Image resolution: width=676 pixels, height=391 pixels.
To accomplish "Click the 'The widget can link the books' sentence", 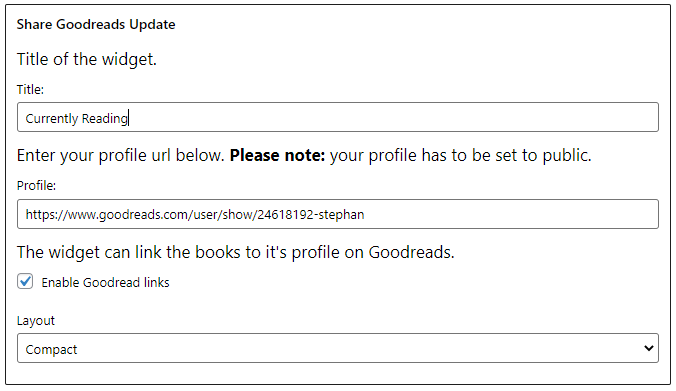I will (235, 252).
